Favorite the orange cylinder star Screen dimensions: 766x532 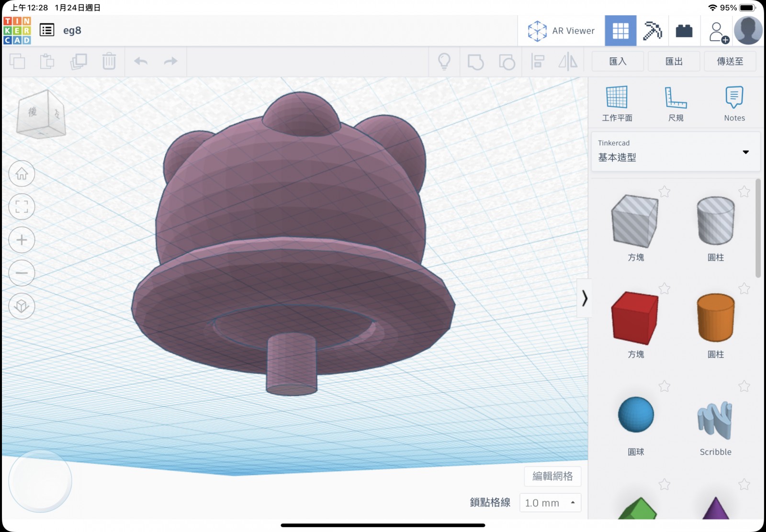coord(744,288)
